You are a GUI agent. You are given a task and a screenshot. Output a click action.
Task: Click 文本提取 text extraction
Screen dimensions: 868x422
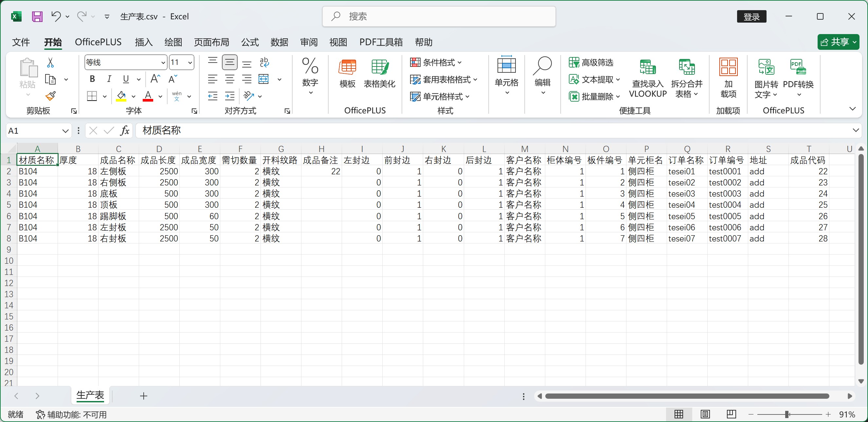pos(594,80)
